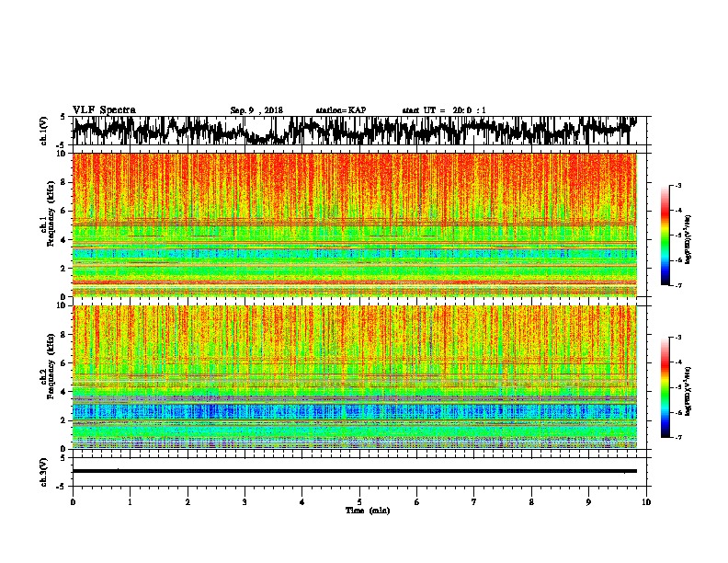Click the time axis tick label "4"

pyautogui.click(x=302, y=502)
